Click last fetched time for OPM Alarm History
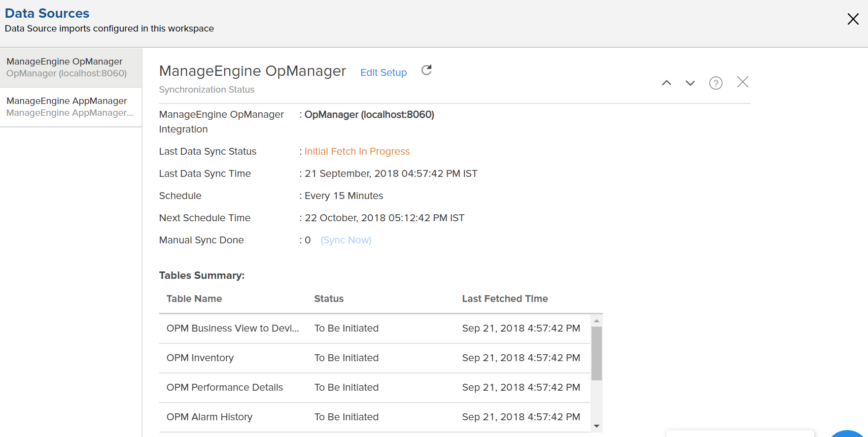This screenshot has height=437, width=868. tap(521, 417)
